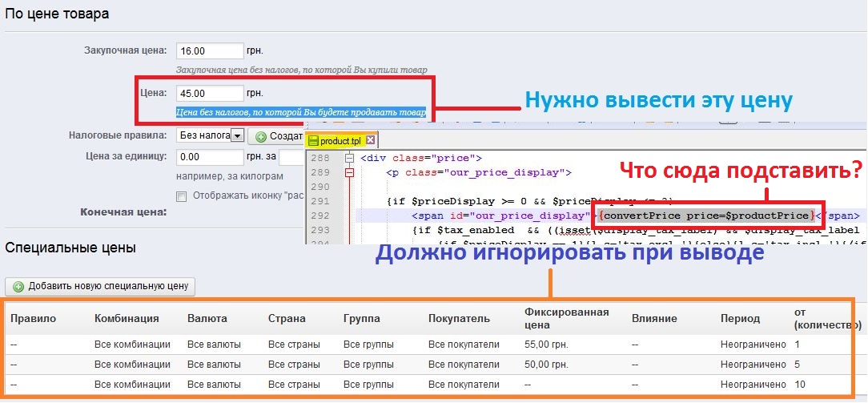The width and height of the screenshot is (868, 403).
Task: Select the special price row with quantity 10
Action: click(432, 384)
